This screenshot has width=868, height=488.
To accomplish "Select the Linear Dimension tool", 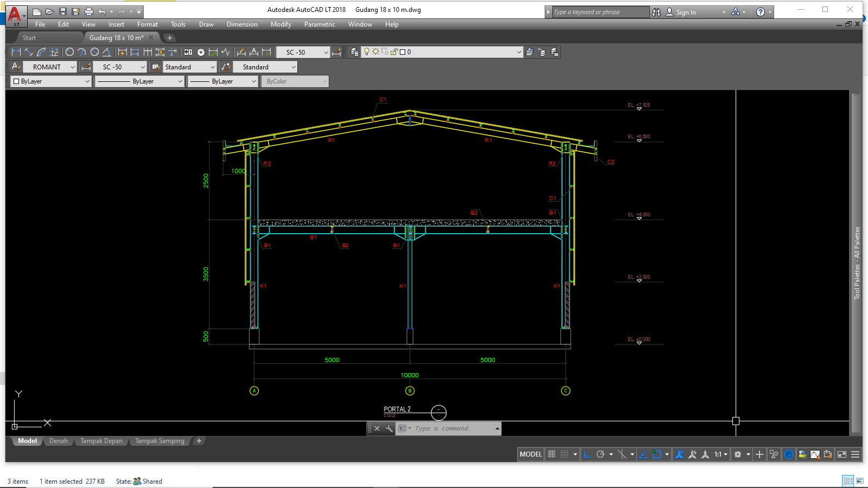I will coord(17,52).
